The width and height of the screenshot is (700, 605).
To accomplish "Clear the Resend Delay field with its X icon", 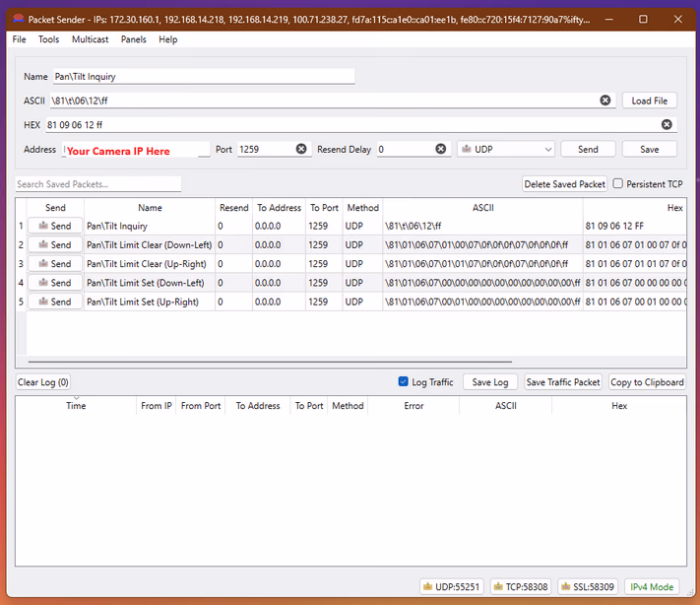I will (x=441, y=149).
